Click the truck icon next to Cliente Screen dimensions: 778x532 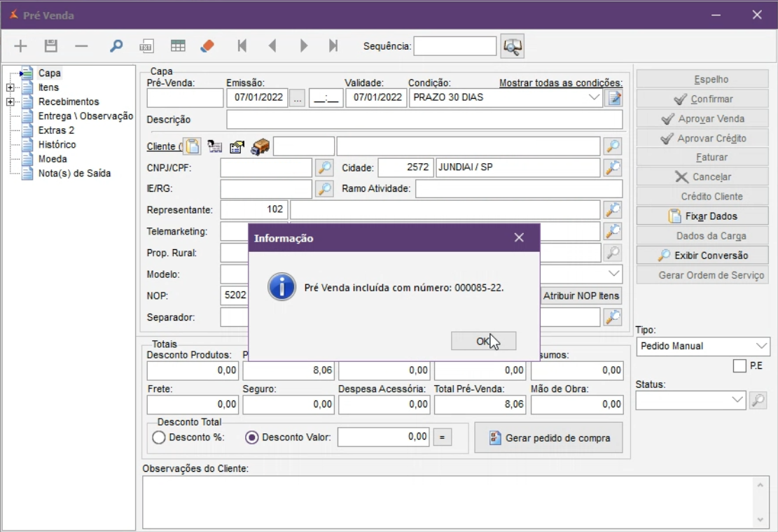(x=261, y=146)
